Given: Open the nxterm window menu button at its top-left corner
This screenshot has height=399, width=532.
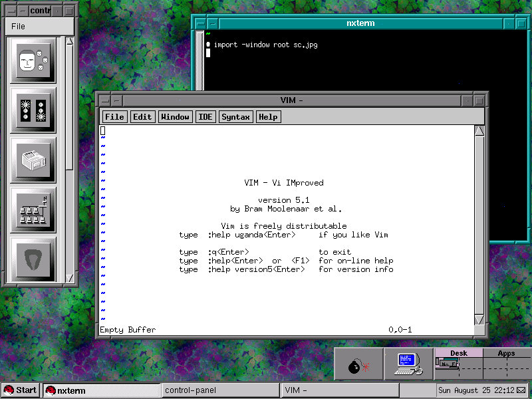Looking at the screenshot, I should tap(201, 24).
